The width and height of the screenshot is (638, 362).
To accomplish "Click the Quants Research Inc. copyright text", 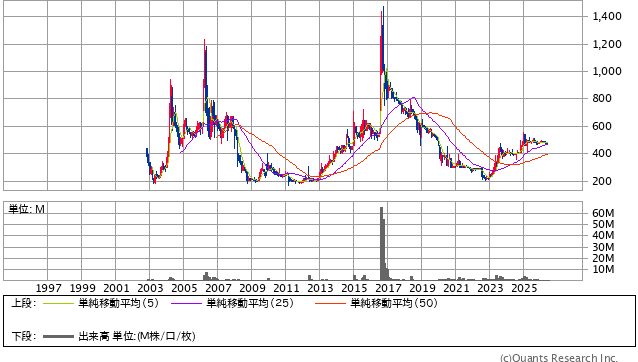I will [x=559, y=358].
